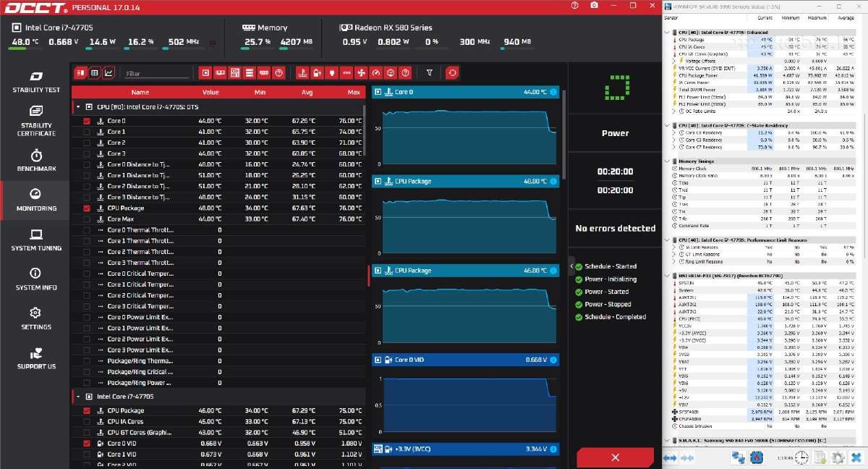Click the funnel filter icon

click(430, 72)
